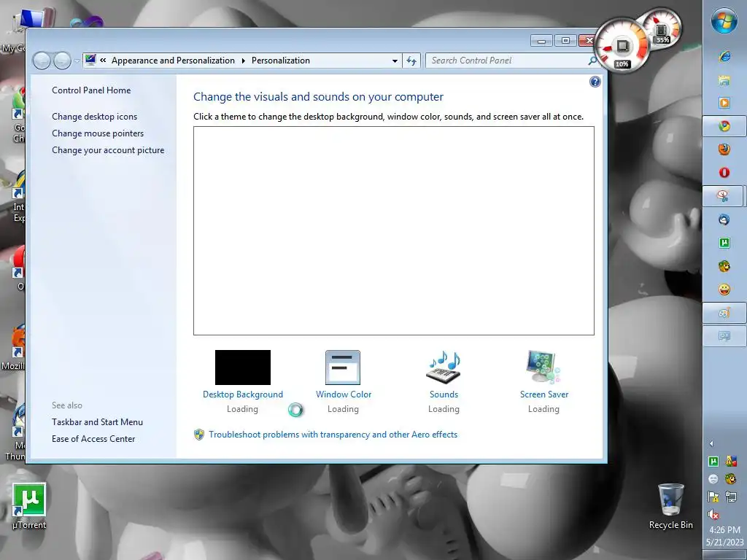This screenshot has width=747, height=560.
Task: Launch Internet Explorer from the taskbar
Action: [724, 56]
